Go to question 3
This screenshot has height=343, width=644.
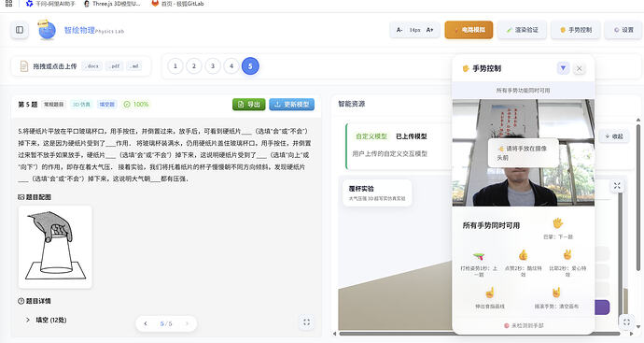click(213, 66)
